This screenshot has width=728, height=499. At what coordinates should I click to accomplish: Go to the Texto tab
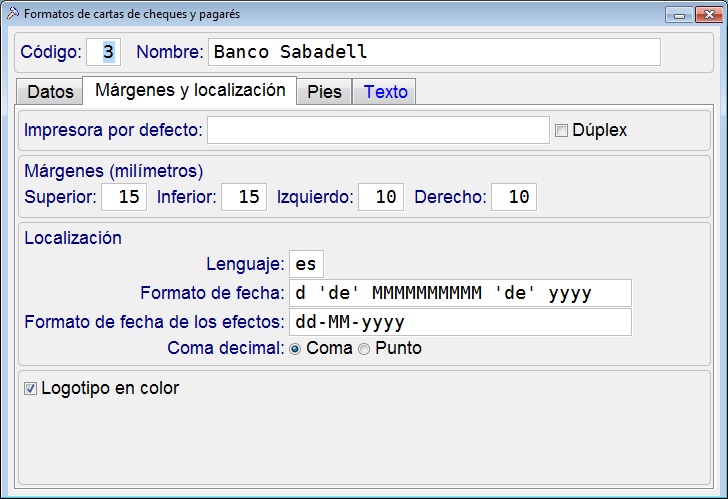point(385,92)
